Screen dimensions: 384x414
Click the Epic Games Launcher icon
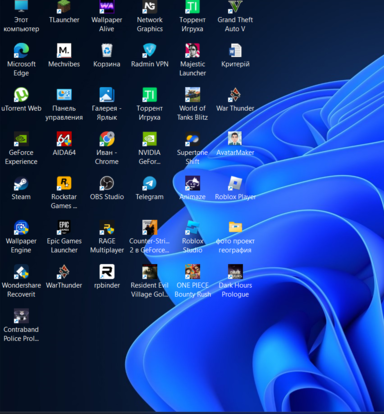(x=64, y=228)
